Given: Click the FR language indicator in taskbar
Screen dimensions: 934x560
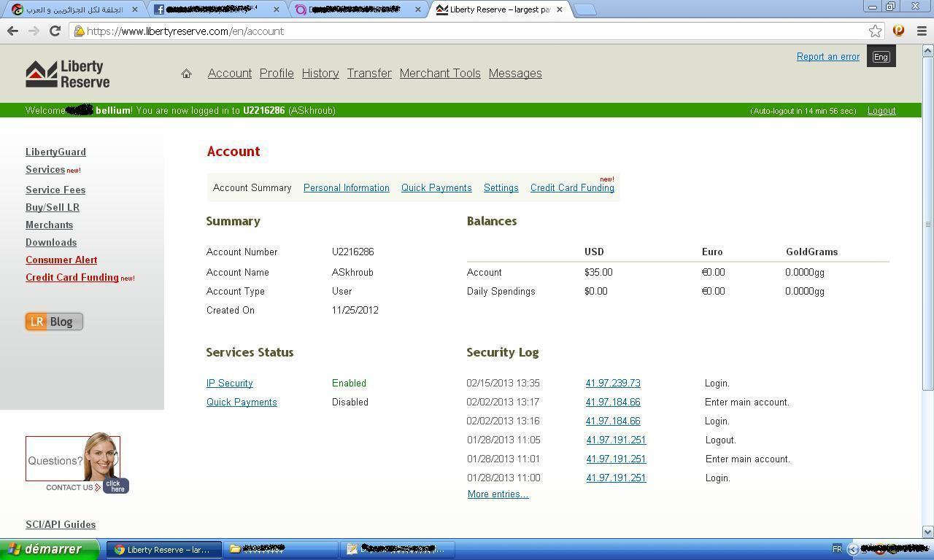Looking at the screenshot, I should tap(837, 549).
